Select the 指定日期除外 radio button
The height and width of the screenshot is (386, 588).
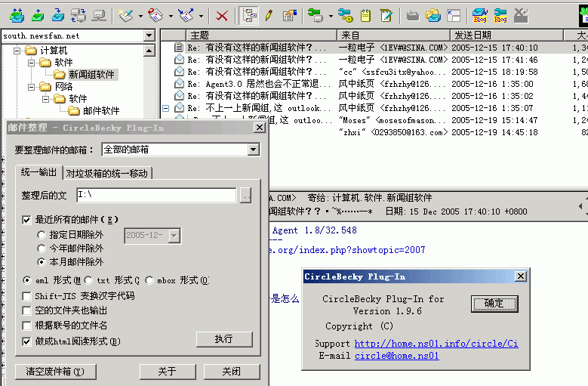[x=42, y=235]
